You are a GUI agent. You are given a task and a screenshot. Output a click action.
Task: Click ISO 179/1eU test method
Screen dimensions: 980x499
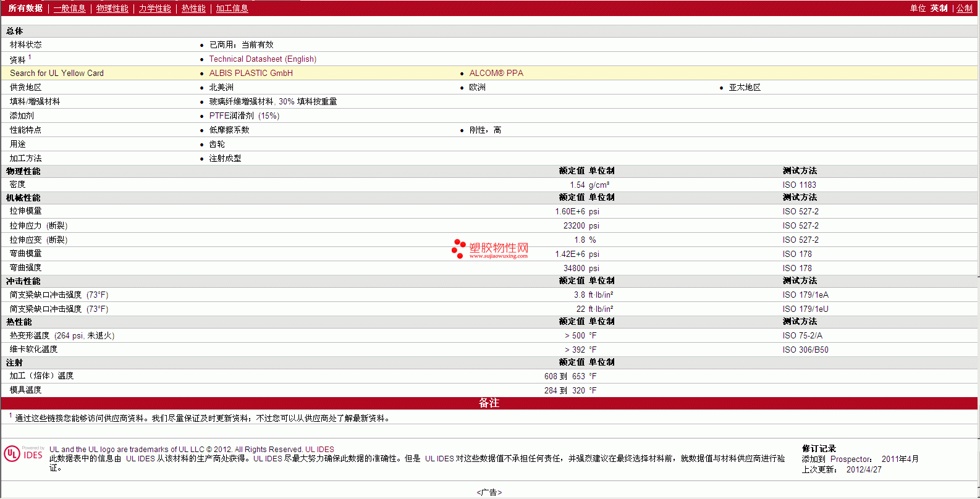806,309
